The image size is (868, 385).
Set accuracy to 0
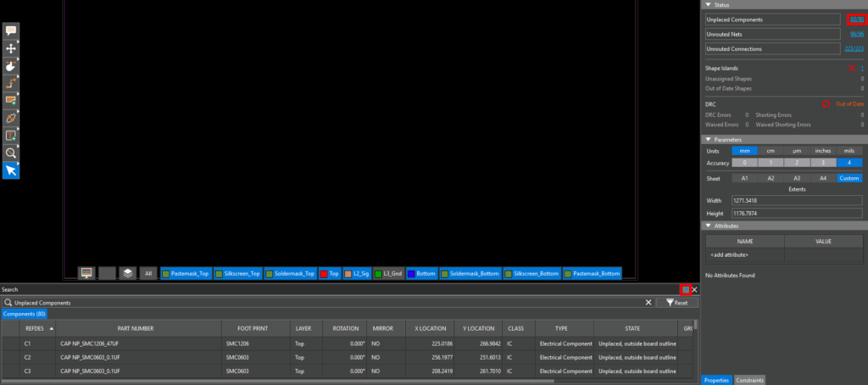pos(744,163)
